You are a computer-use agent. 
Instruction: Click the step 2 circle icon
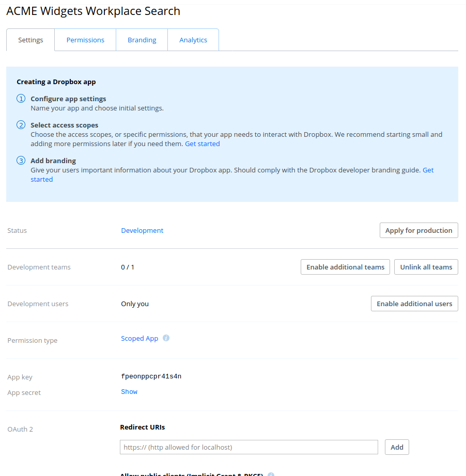click(x=21, y=125)
